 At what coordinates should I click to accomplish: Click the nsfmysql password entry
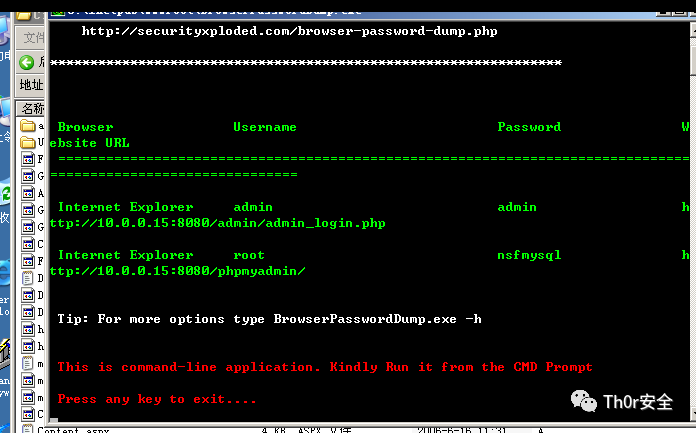[x=529, y=255]
